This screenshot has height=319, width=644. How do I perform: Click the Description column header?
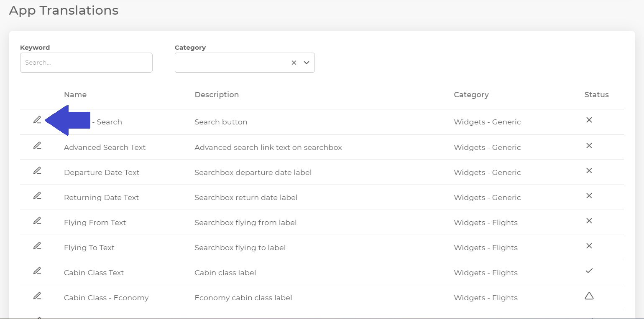[x=217, y=95]
